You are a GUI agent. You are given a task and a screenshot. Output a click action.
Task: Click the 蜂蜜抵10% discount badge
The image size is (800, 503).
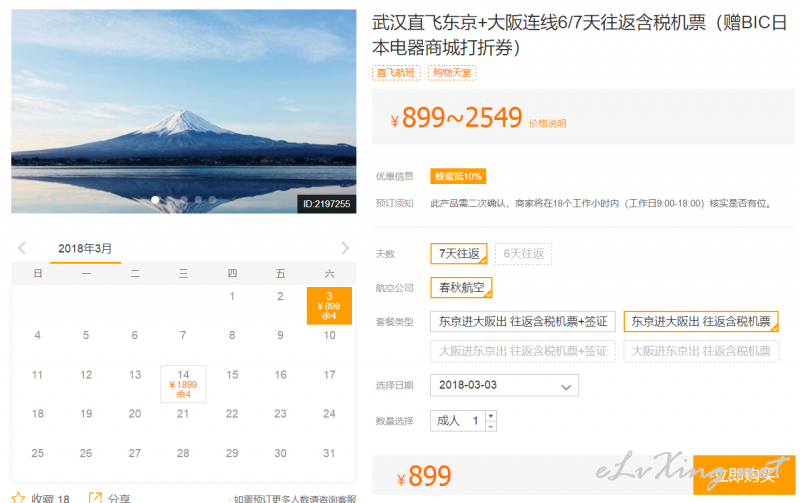pyautogui.click(x=458, y=176)
